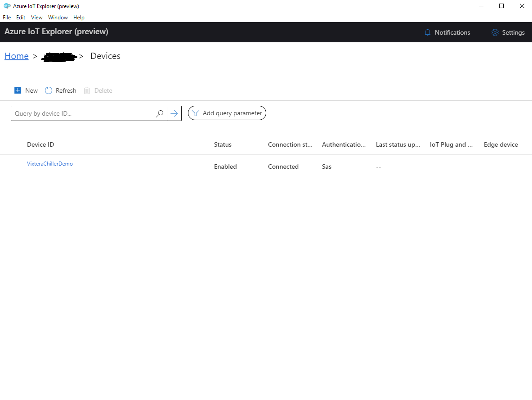The image size is (532, 400).
Task: Click the Connection state column header
Action: [290, 144]
